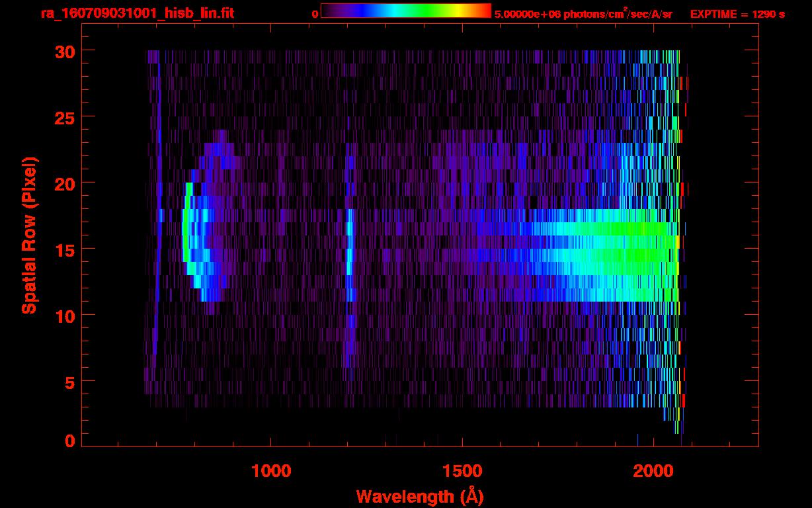Click the filename ra_160709031001_hisb_lin.fit title

[137, 13]
